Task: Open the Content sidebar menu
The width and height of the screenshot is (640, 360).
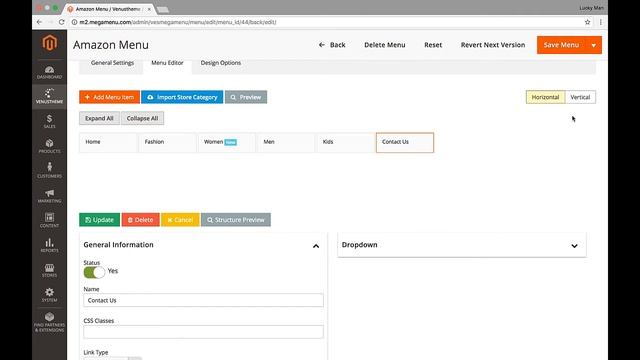Action: click(x=49, y=220)
